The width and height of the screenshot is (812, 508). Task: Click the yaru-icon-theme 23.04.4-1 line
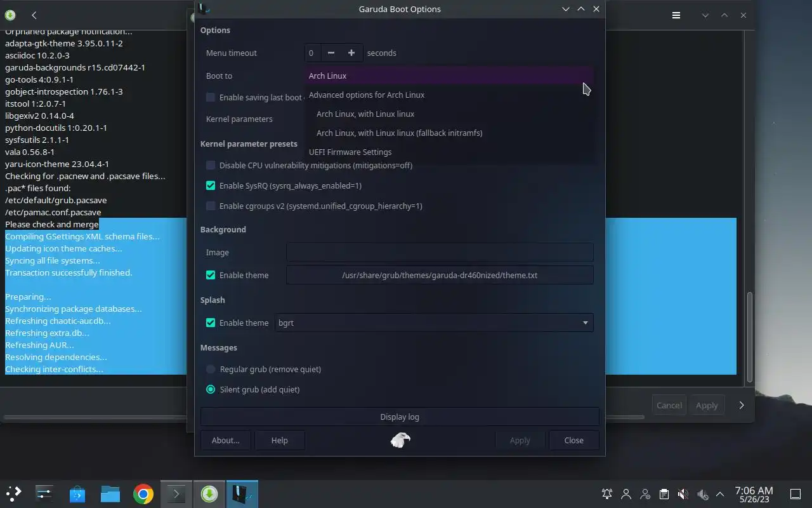click(x=57, y=164)
